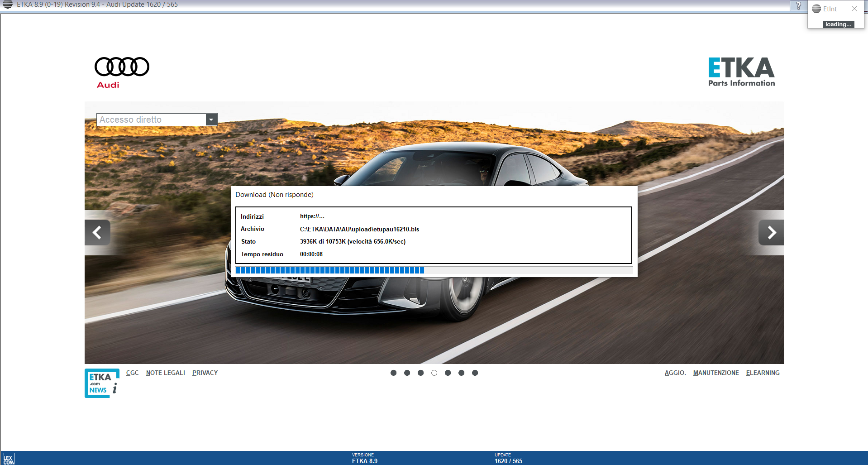This screenshot has height=465, width=868.
Task: Go to previous slide with left arrow
Action: [97, 233]
